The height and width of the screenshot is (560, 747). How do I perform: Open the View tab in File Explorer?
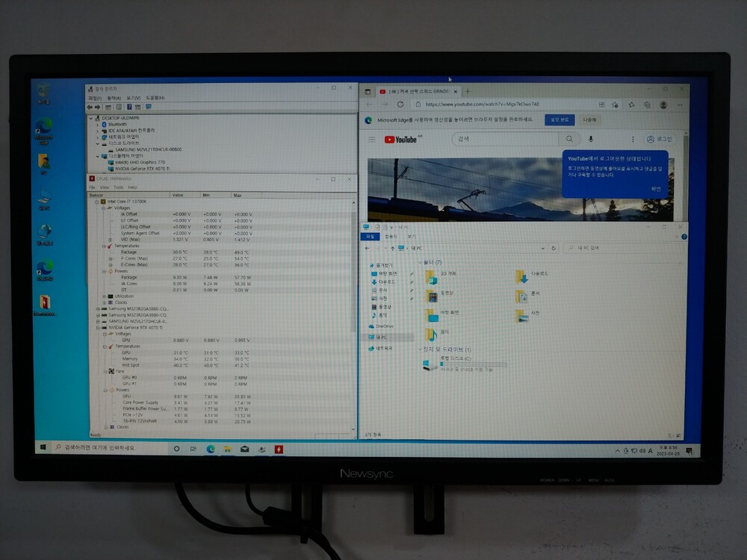[x=411, y=236]
